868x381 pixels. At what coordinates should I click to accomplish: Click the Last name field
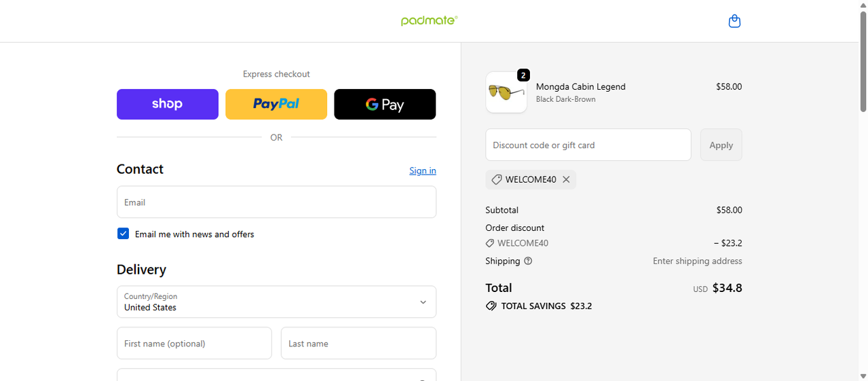click(x=358, y=344)
